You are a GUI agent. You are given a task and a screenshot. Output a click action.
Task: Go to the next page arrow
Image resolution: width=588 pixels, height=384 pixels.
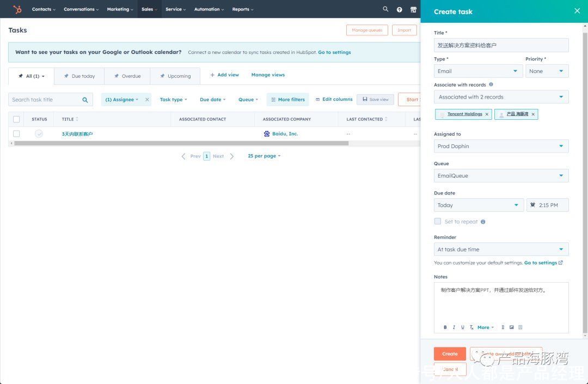[232, 156]
